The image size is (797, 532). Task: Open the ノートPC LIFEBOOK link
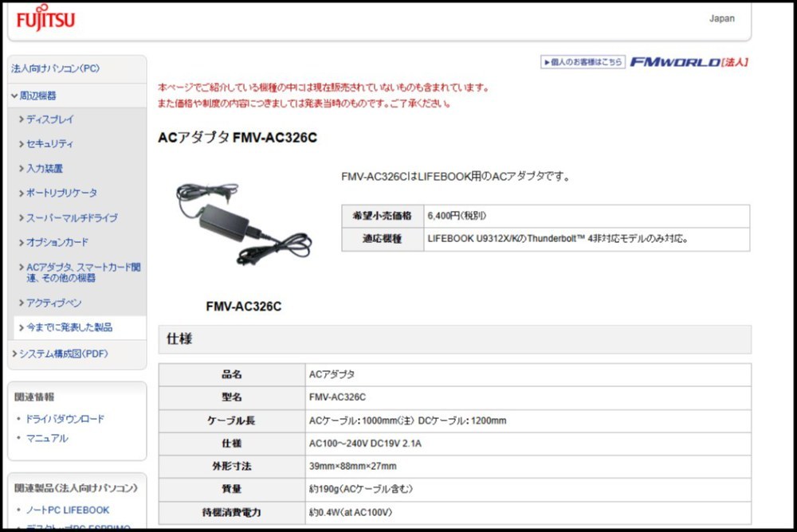(68, 510)
